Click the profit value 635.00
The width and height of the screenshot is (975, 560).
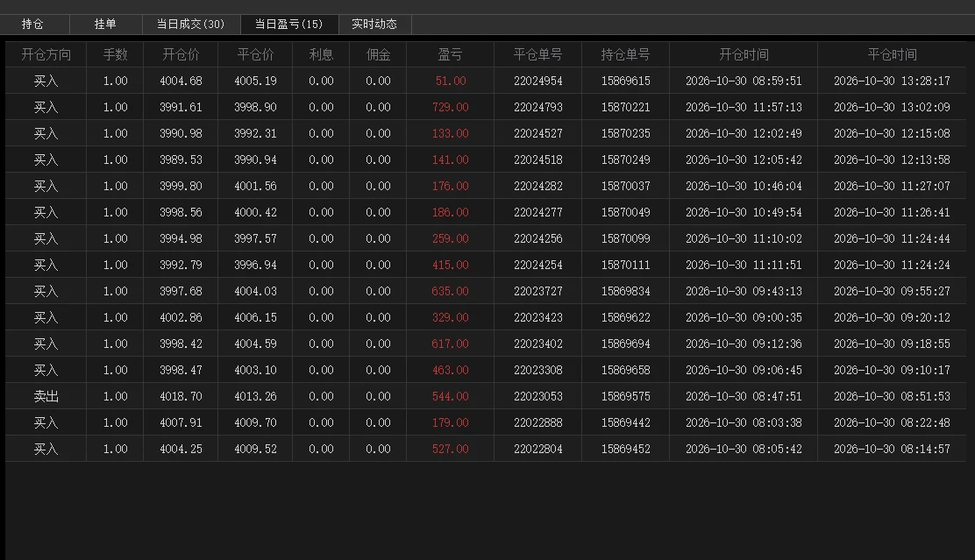tap(450, 291)
